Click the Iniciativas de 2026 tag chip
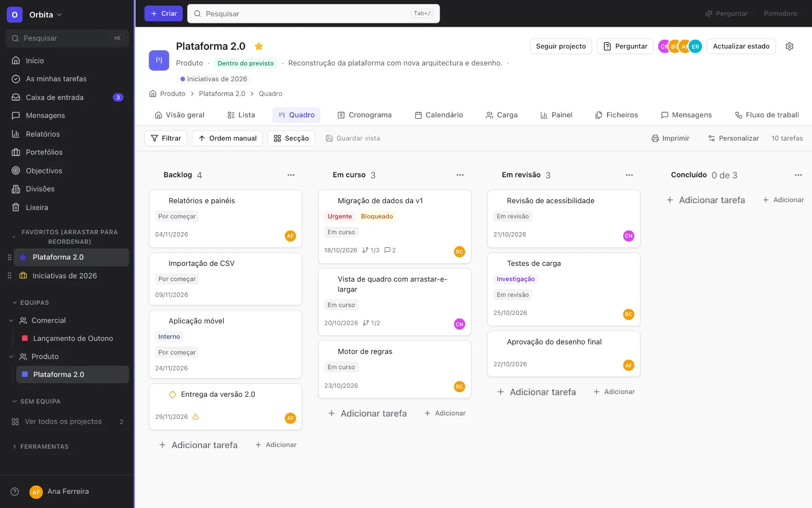 214,79
